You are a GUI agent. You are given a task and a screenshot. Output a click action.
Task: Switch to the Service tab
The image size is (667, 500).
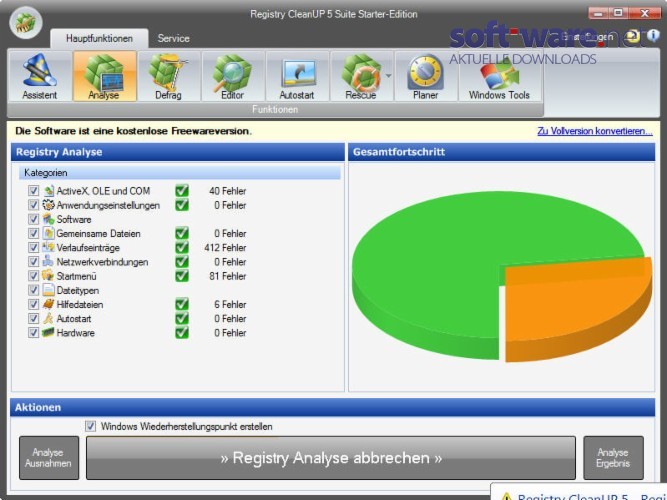tap(174, 38)
